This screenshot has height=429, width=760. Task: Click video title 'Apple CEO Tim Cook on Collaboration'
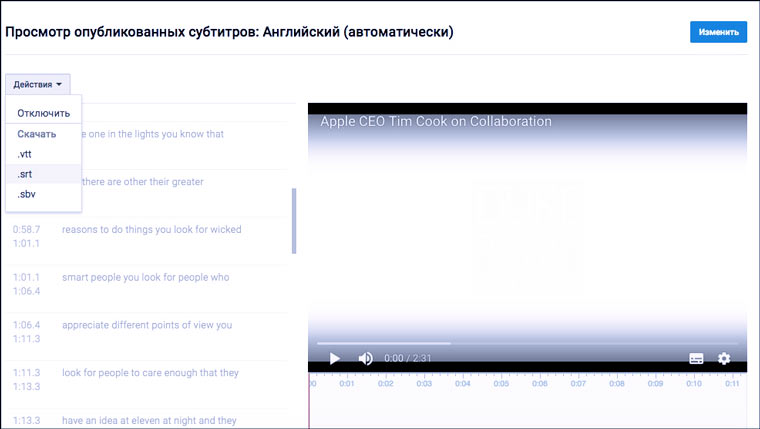[436, 121]
